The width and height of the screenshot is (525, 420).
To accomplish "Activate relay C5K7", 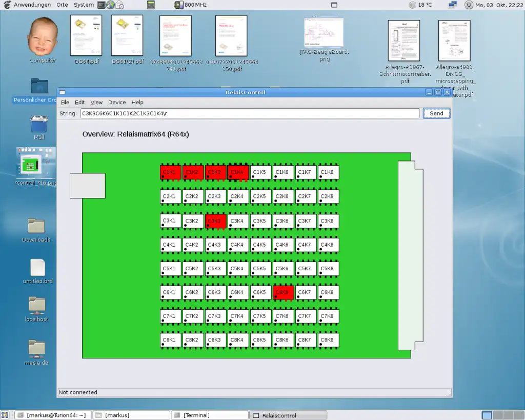I will (306, 269).
